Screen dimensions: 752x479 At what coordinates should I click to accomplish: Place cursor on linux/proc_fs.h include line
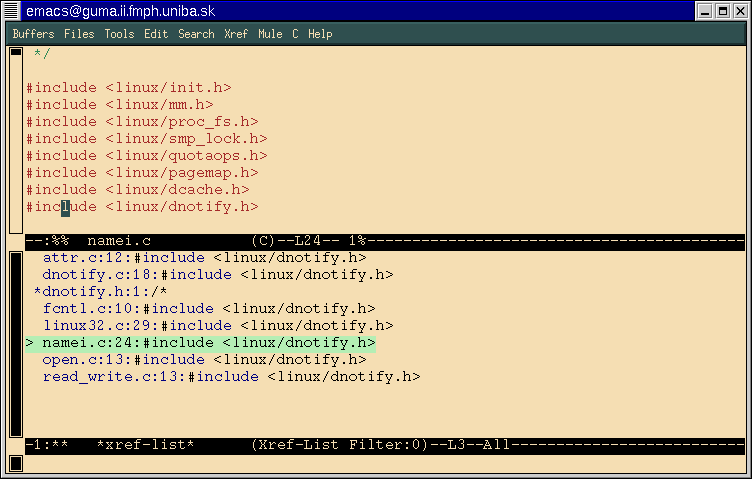142,122
